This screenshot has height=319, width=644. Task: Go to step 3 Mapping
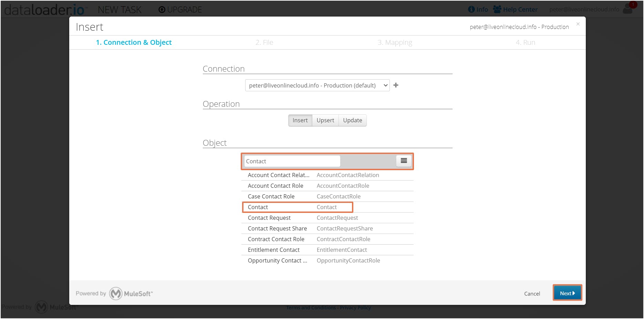[x=395, y=42]
